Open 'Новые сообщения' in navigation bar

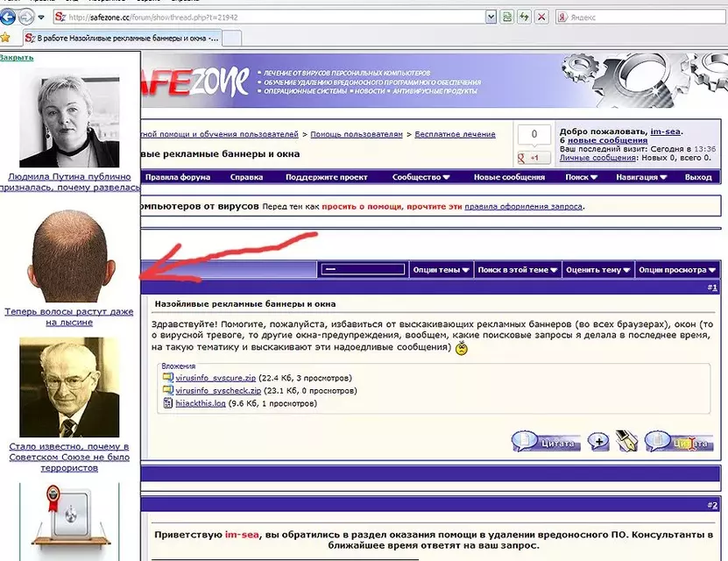(x=509, y=177)
